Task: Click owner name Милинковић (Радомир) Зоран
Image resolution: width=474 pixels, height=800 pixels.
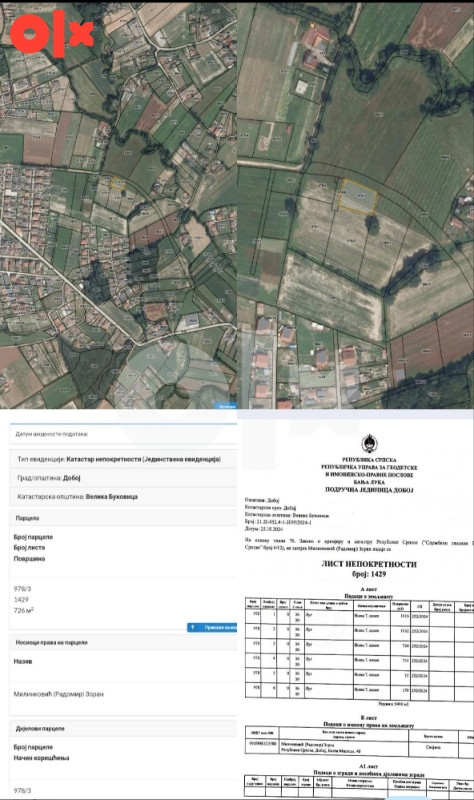Action: (x=59, y=694)
